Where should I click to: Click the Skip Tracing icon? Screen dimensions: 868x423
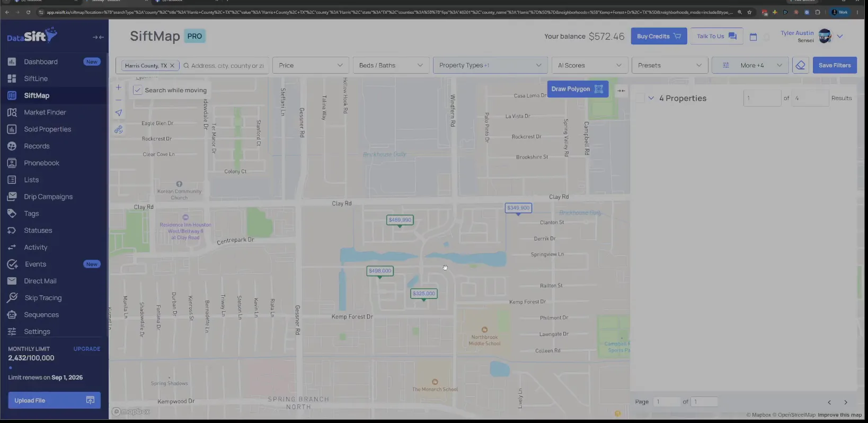pos(12,298)
